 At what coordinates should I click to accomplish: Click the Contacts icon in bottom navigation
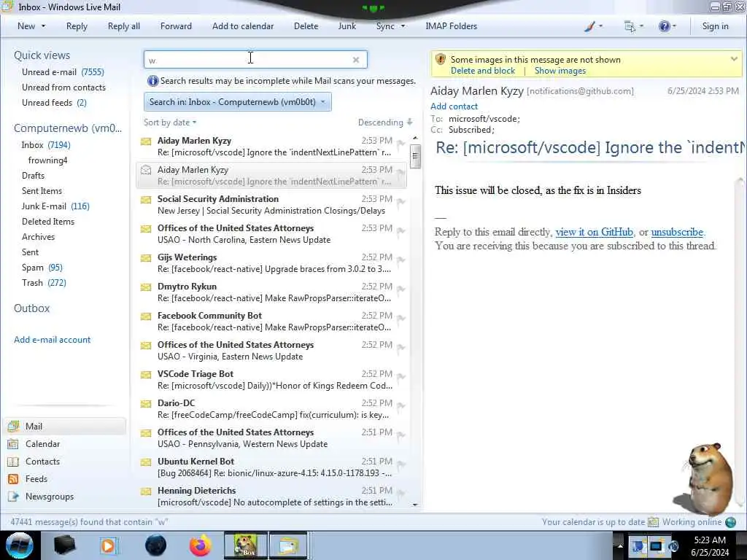(x=13, y=462)
